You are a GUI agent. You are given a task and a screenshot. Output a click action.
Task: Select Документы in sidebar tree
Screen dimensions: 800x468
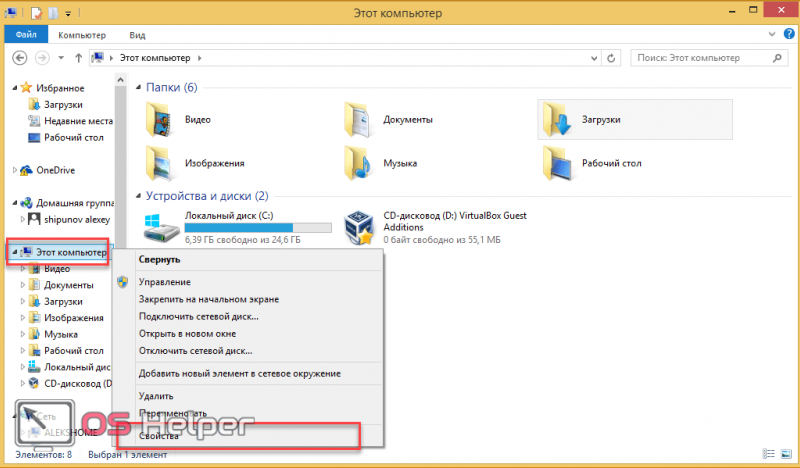coord(61,285)
